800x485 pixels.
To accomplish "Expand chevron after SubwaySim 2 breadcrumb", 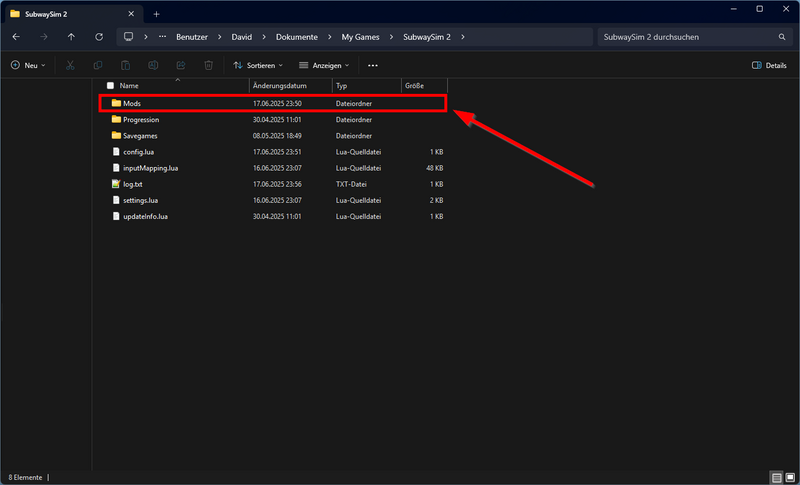I will tap(463, 37).
